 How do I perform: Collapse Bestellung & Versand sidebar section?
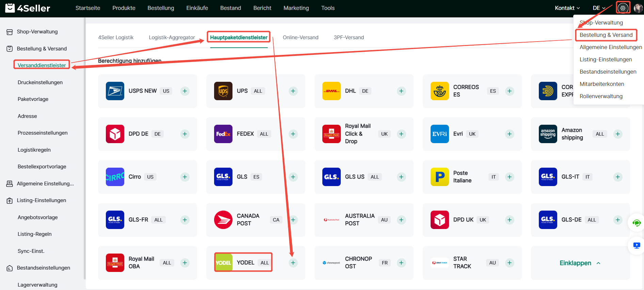click(x=42, y=49)
